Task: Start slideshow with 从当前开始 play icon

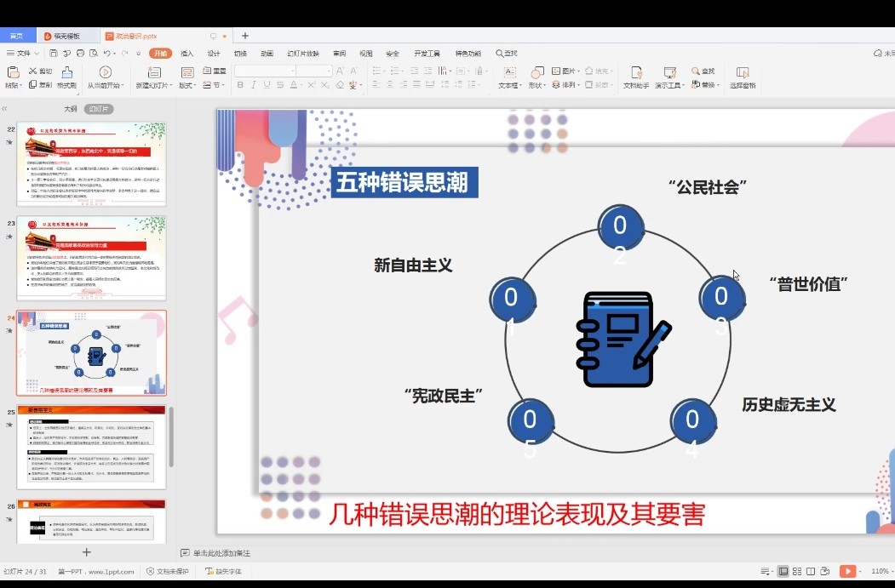Action: coord(105,72)
